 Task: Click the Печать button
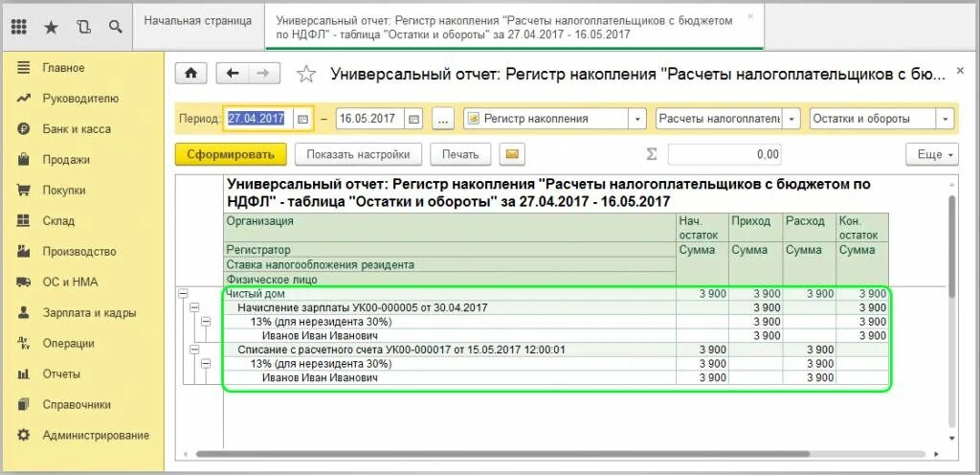[x=460, y=154]
